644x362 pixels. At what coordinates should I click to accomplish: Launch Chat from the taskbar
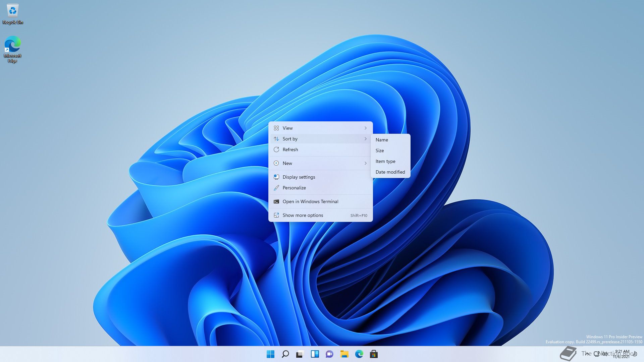click(329, 354)
